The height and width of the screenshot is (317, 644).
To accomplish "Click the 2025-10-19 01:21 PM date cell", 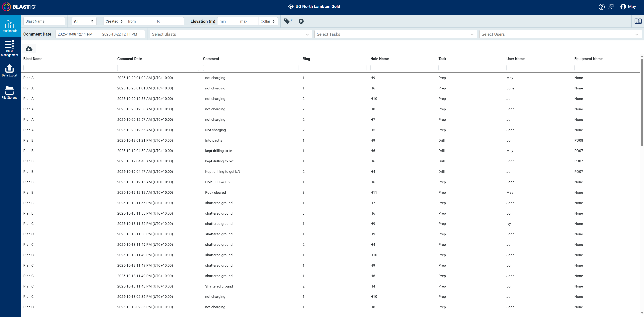I will click(145, 141).
